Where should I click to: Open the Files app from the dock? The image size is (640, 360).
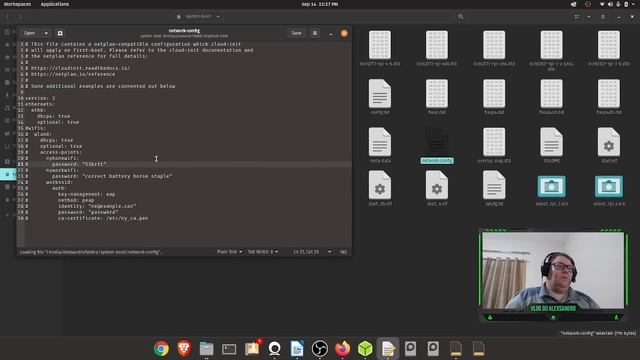tap(207, 349)
